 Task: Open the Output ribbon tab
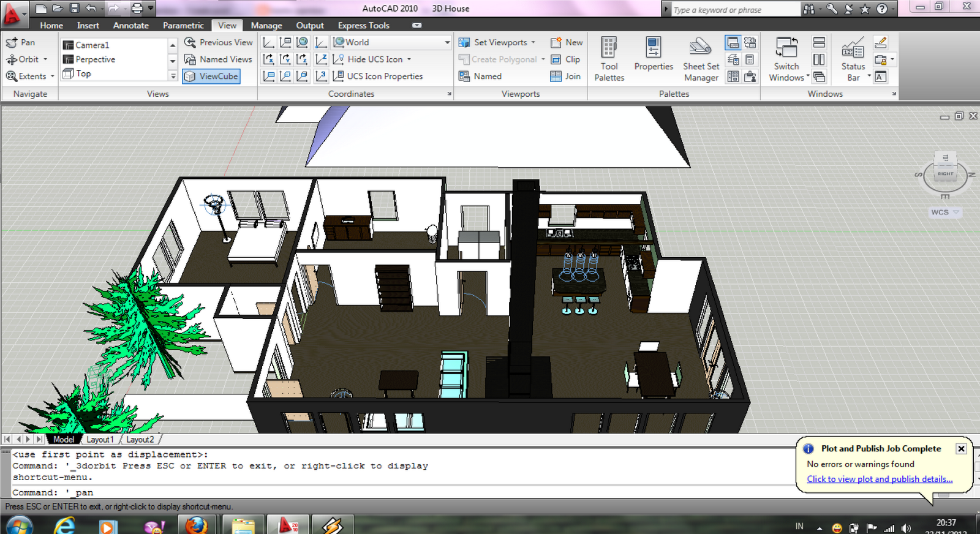(x=310, y=25)
